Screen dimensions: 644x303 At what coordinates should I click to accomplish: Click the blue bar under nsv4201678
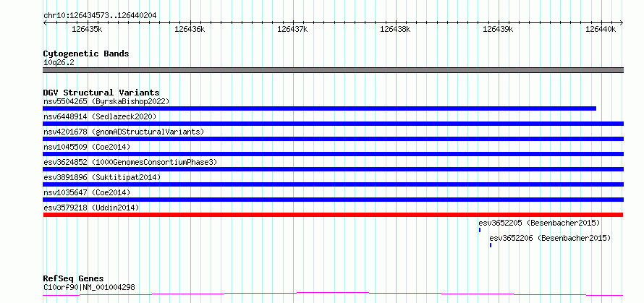point(333,139)
